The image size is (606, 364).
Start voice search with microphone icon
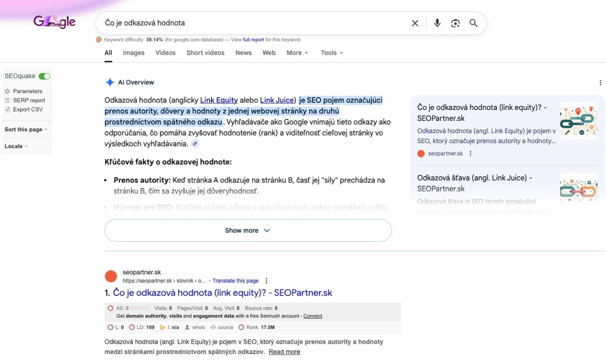pyautogui.click(x=437, y=23)
